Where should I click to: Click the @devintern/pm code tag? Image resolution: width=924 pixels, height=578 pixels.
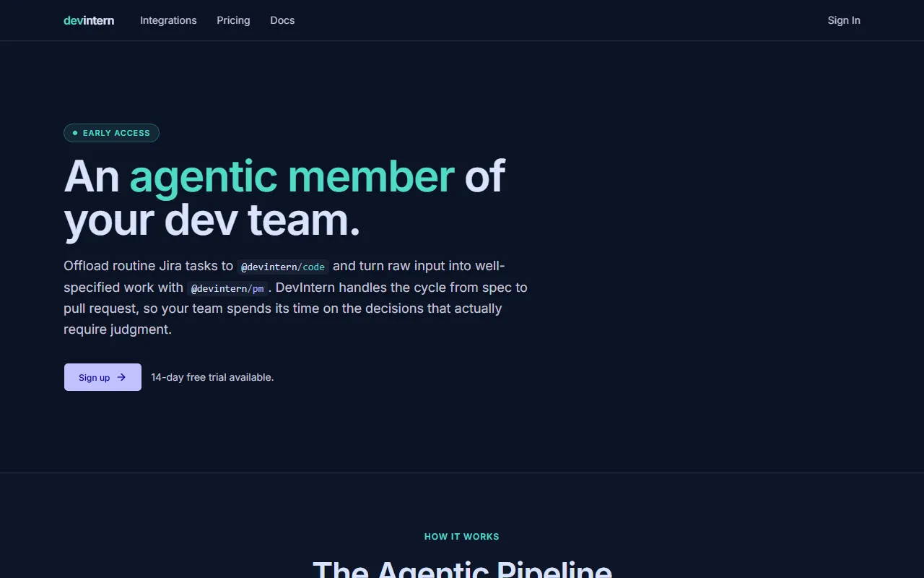[227, 288]
